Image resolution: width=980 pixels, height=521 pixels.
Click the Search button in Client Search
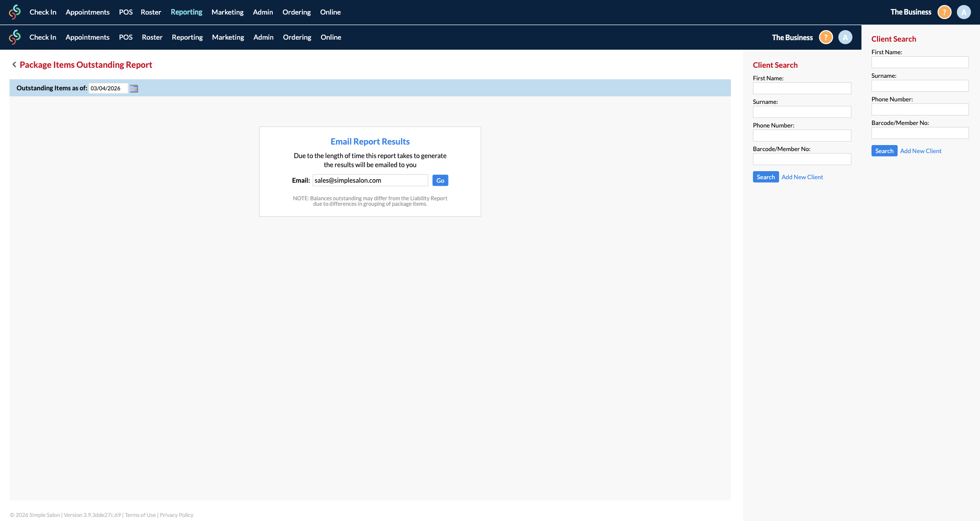click(766, 177)
